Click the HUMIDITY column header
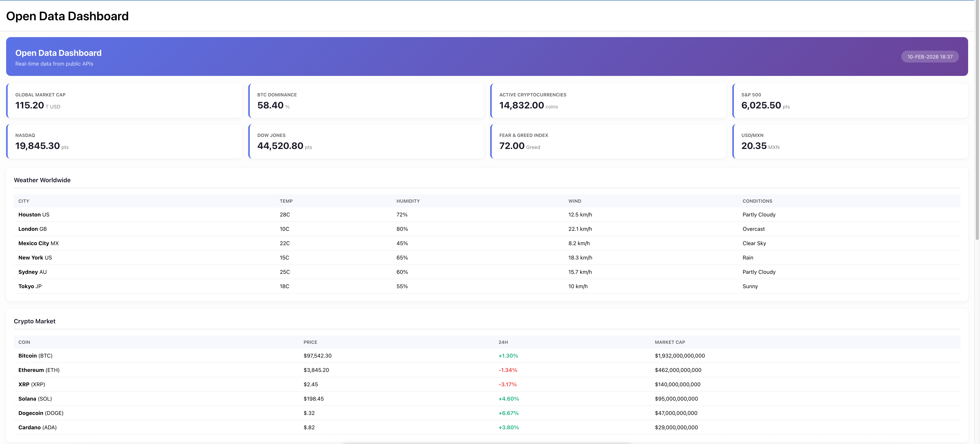980x444 pixels. 408,201
